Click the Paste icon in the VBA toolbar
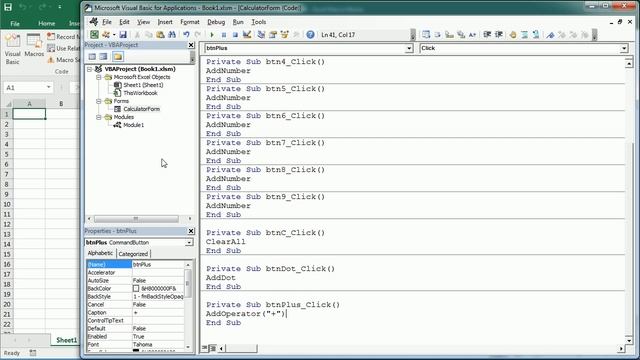The width and height of the screenshot is (640, 360). (160, 35)
